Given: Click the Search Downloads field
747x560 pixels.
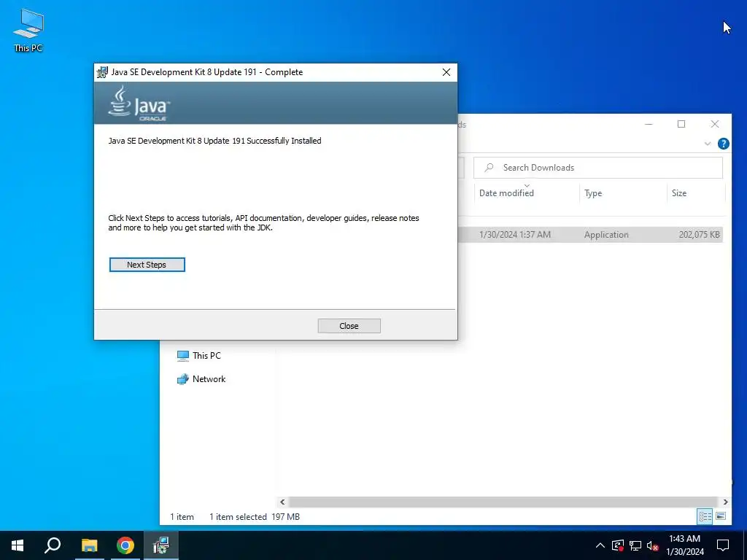Looking at the screenshot, I should tap(598, 168).
